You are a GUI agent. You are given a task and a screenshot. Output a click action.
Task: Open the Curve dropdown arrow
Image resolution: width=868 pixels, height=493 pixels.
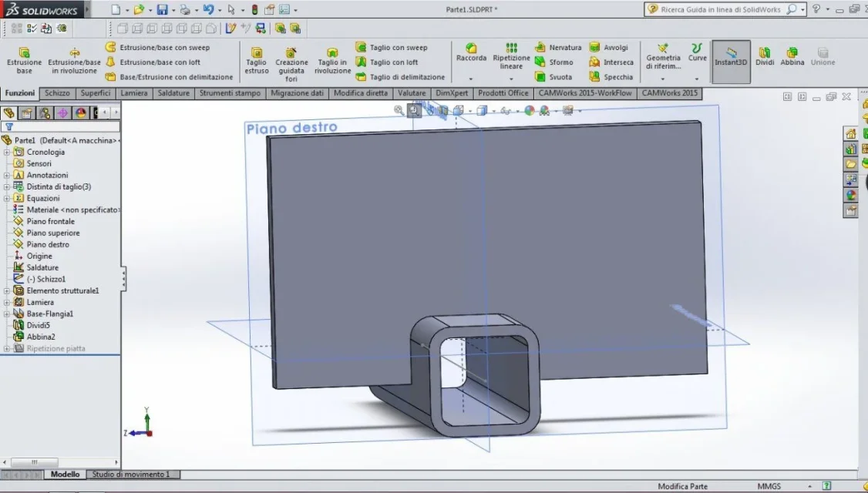point(697,79)
